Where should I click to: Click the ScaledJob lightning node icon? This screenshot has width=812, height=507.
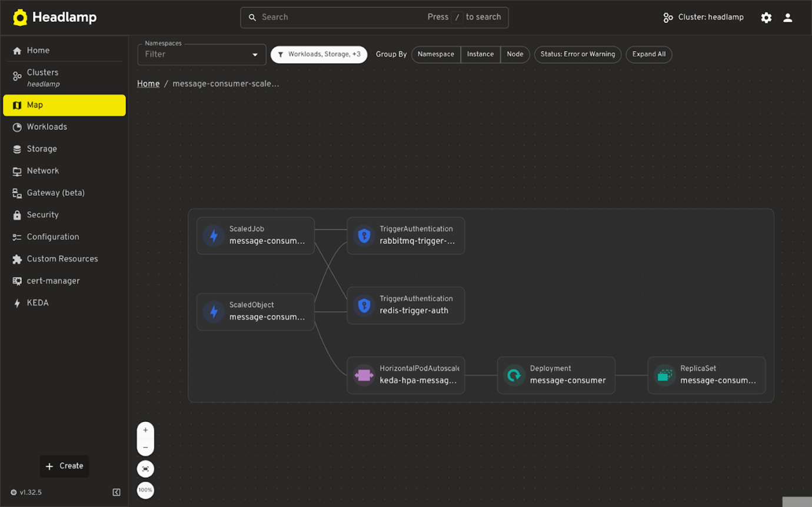coord(214,236)
